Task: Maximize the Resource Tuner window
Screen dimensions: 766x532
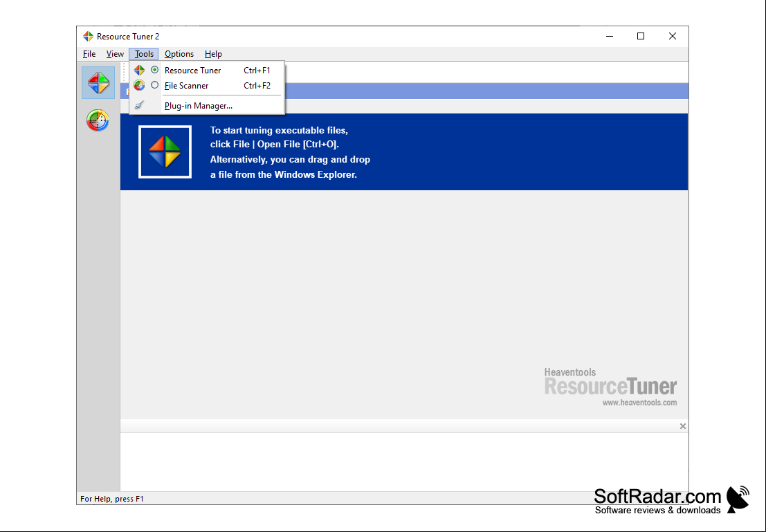Action: point(641,36)
